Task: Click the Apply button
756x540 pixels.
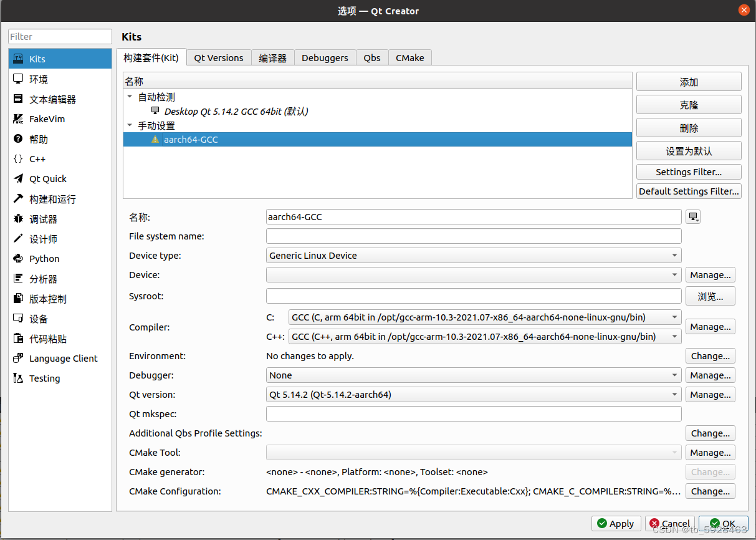Action: (x=616, y=524)
